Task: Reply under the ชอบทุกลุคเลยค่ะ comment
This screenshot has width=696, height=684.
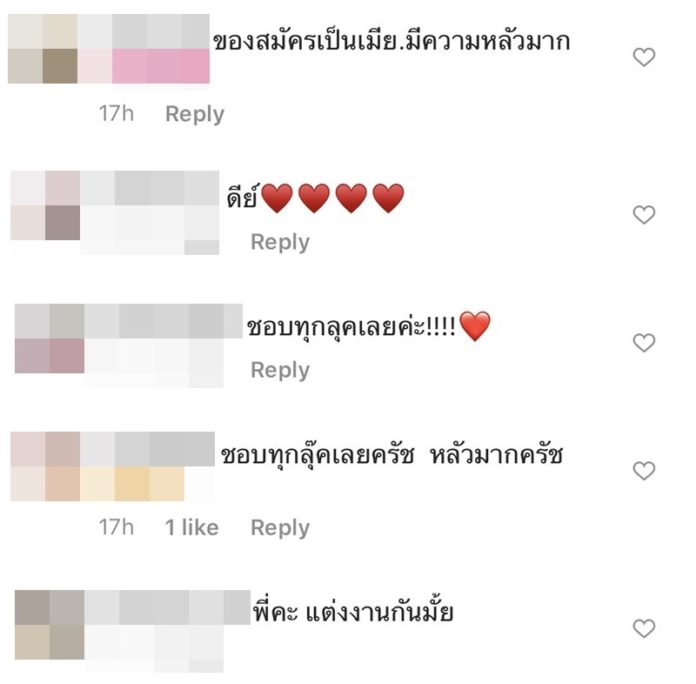Action: coord(280,370)
